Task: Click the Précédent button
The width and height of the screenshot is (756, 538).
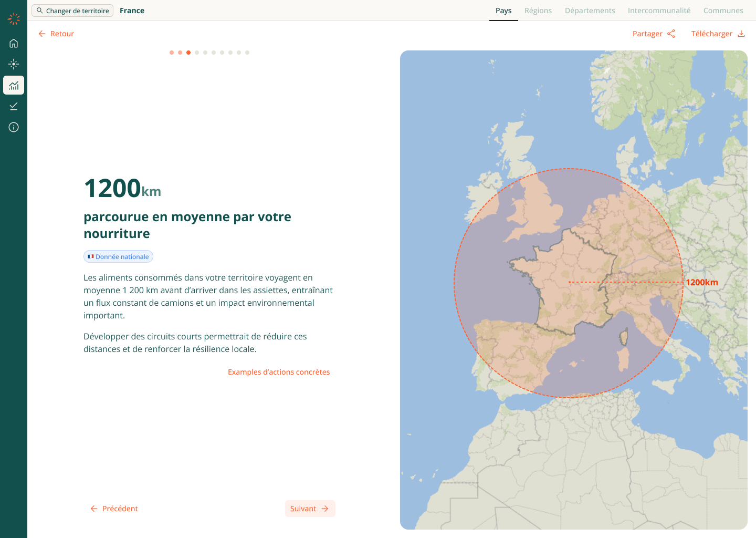Action: pyautogui.click(x=114, y=509)
